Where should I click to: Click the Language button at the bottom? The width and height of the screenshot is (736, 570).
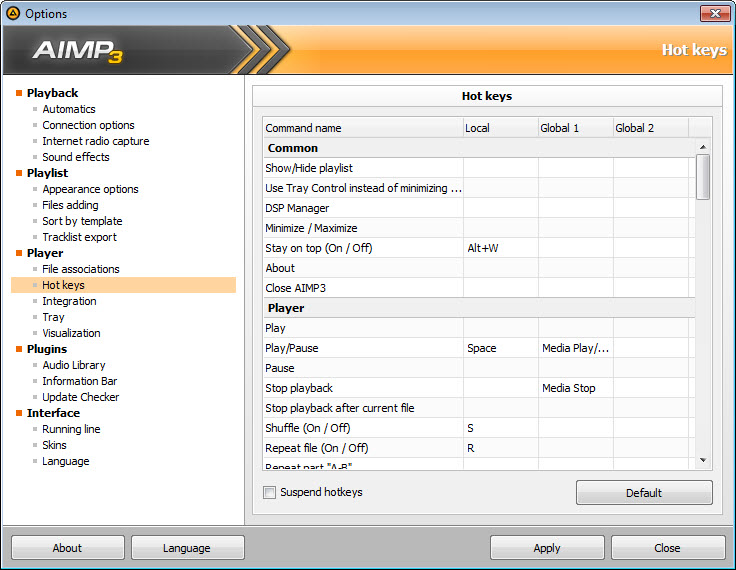pos(187,548)
